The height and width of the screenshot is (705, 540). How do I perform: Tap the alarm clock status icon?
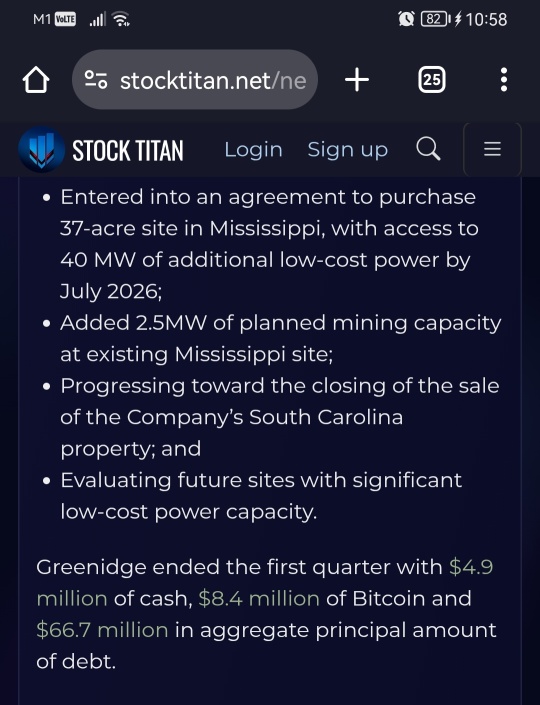point(406,19)
